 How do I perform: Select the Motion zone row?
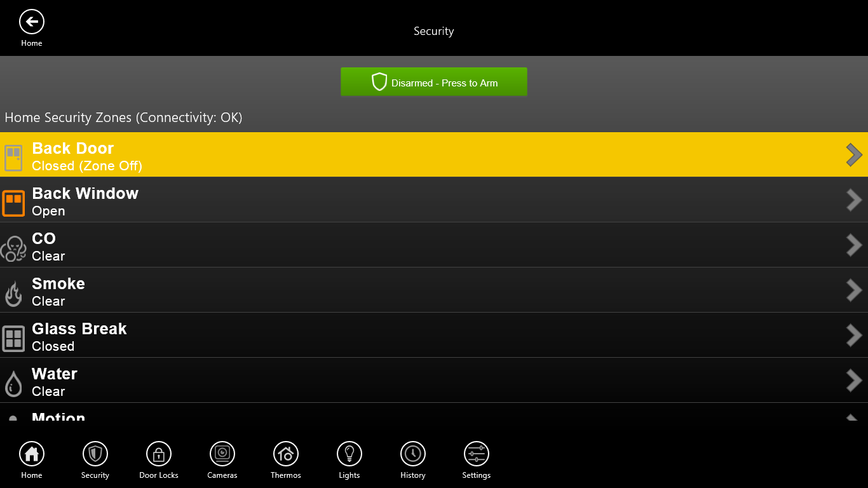pyautogui.click(x=254, y=417)
